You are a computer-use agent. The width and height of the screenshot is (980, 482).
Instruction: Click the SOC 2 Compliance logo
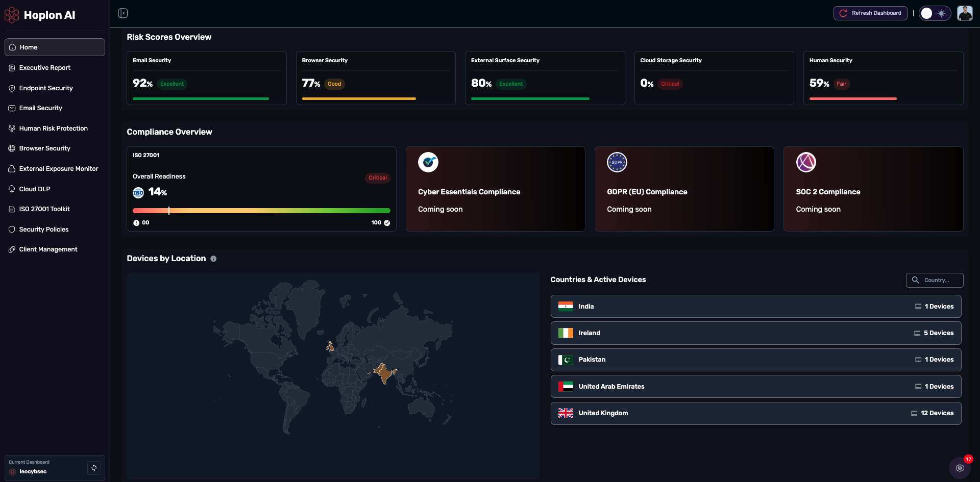(x=806, y=163)
